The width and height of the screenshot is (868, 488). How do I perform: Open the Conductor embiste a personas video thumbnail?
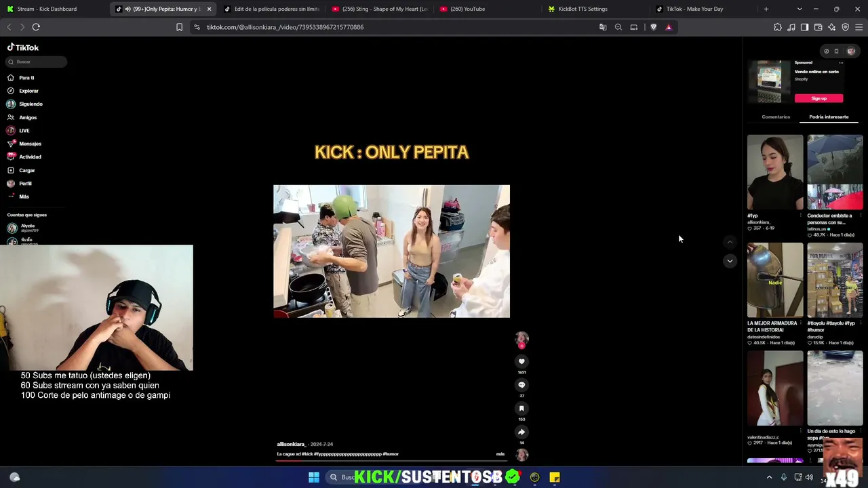pyautogui.click(x=835, y=172)
